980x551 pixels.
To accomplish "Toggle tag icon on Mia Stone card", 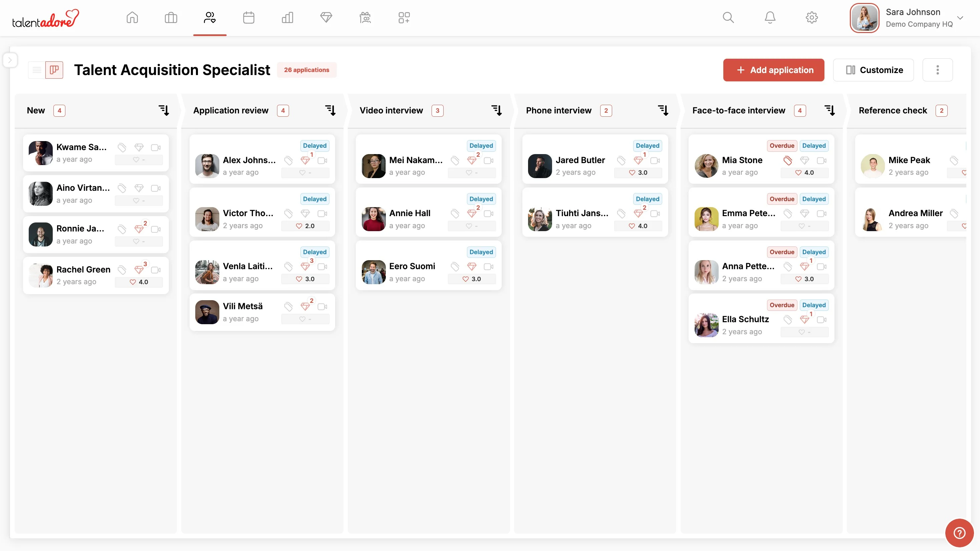I will (787, 160).
